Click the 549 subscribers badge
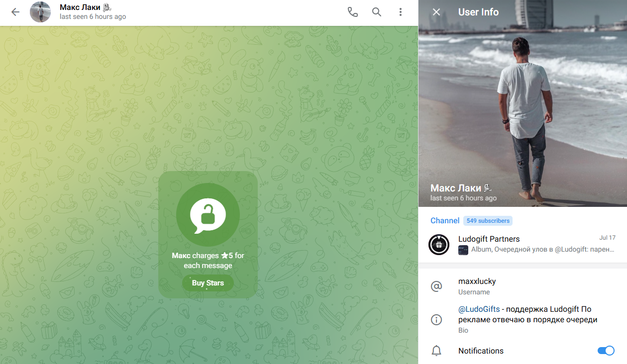 (488, 220)
